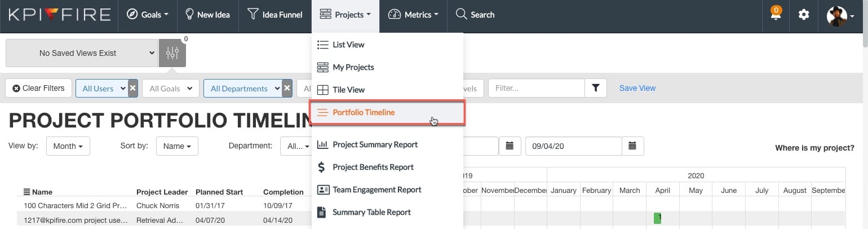This screenshot has width=868, height=229.
Task: Open Project Benefits Report
Action: tap(373, 167)
